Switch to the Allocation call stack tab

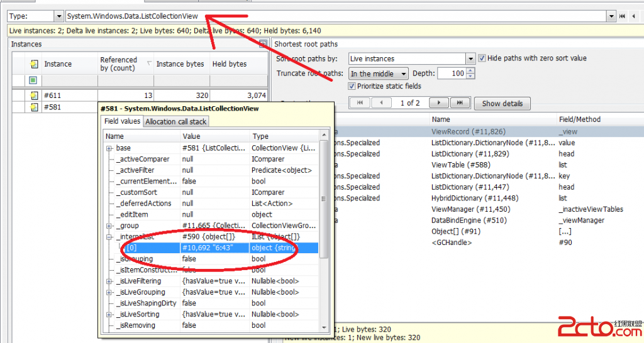coord(175,122)
